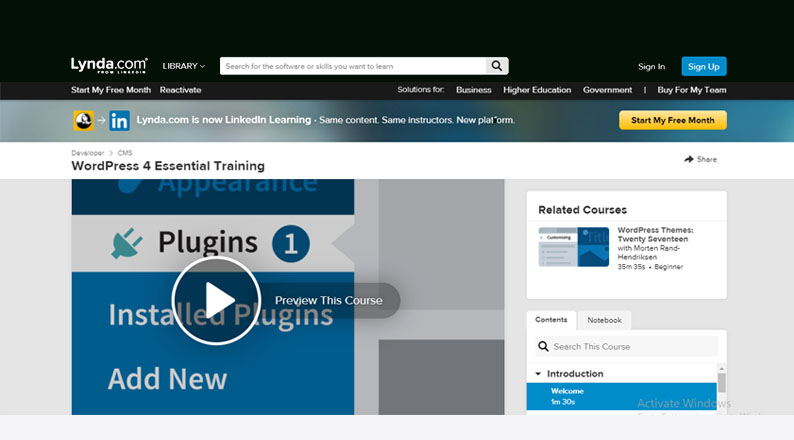Focus the Search This Course field

coord(626,346)
